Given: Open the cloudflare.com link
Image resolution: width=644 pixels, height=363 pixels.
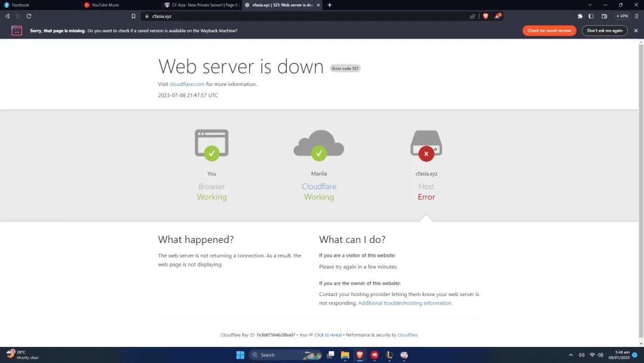Looking at the screenshot, I should (187, 84).
